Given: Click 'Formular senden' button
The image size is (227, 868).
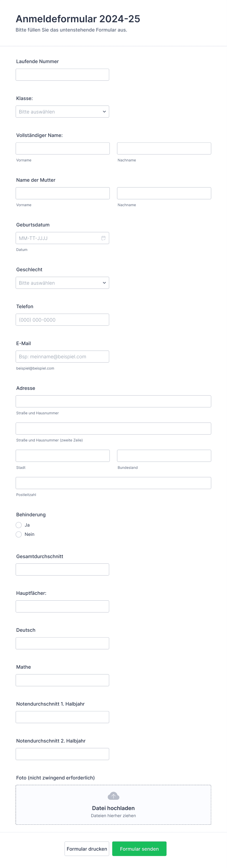Looking at the screenshot, I should [x=139, y=849].
